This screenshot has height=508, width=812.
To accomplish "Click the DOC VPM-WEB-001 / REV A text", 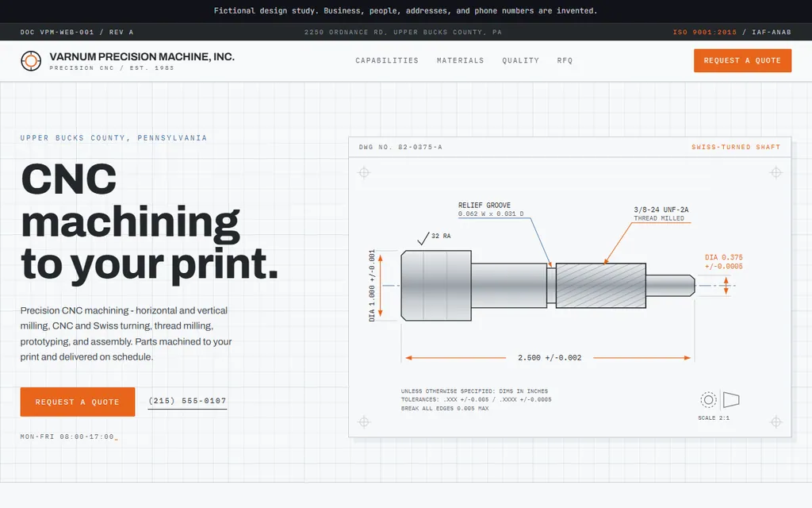I will tap(77, 32).
